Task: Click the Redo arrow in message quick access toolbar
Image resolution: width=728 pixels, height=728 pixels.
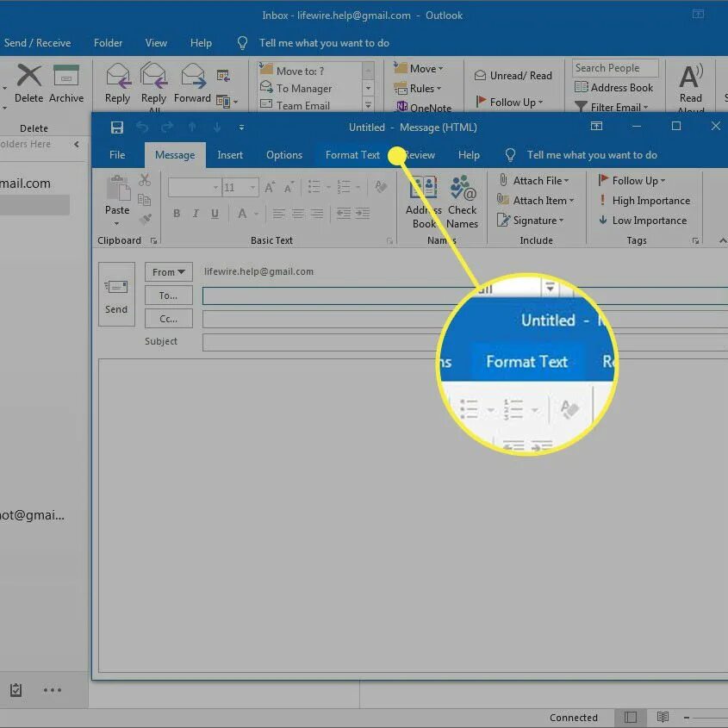Action: (x=167, y=127)
